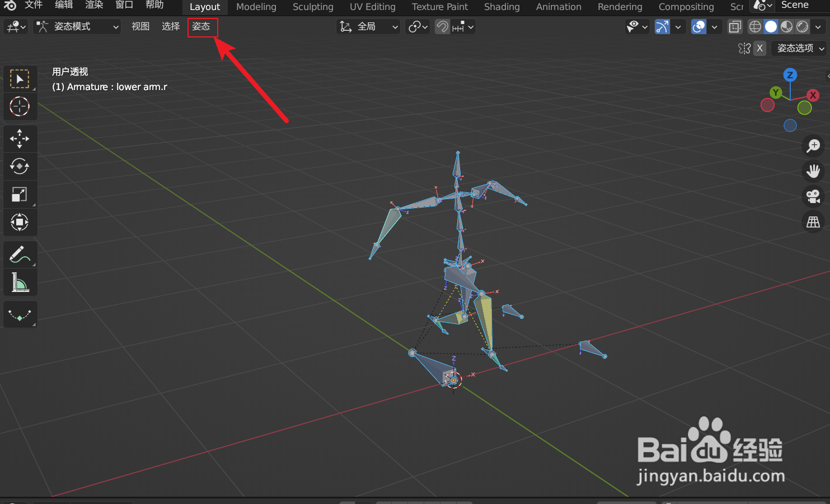Open the 姿态选项 dropdown
The height and width of the screenshot is (504, 830).
[x=799, y=48]
